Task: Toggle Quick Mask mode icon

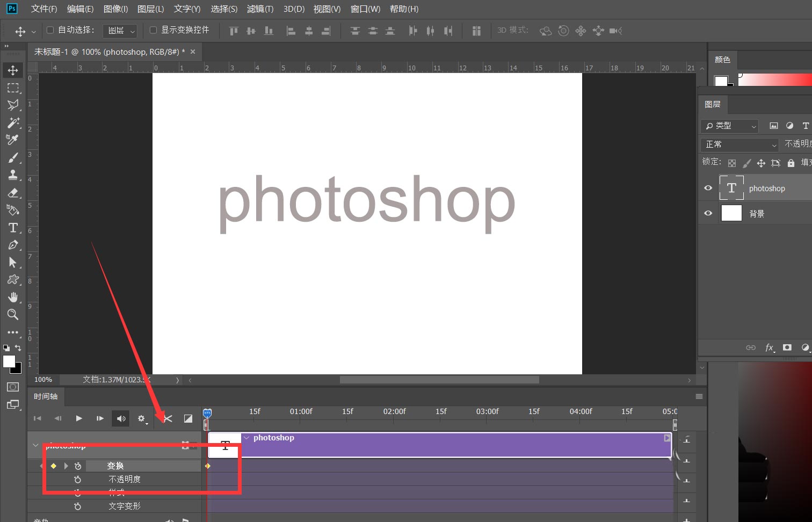Action: [13, 387]
